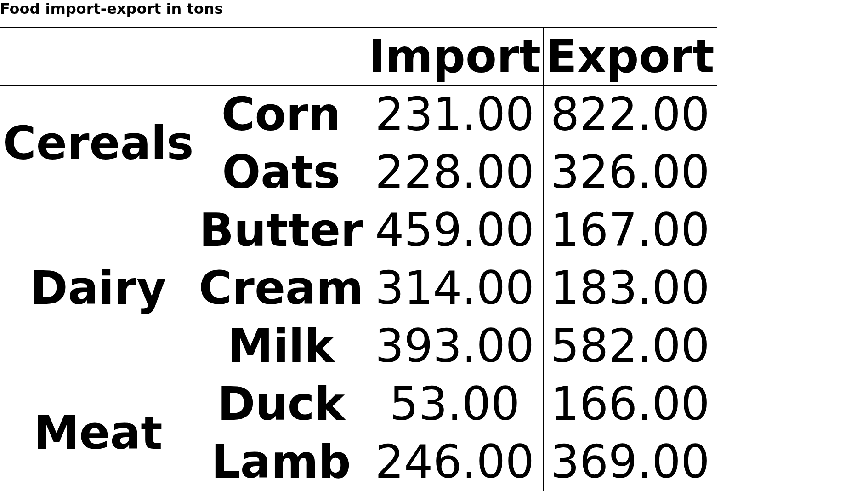Screen dimensions: 868x491
Task: Click the Butter row label
Action: (x=281, y=230)
